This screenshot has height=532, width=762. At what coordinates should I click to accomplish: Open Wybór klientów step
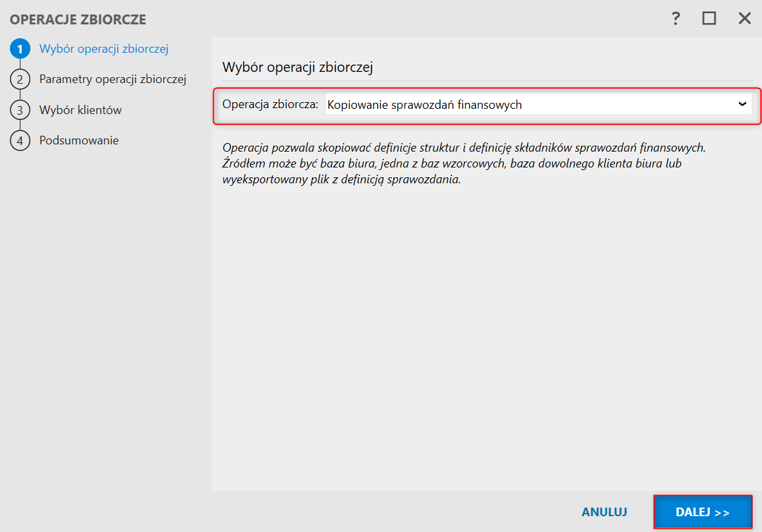(x=80, y=110)
